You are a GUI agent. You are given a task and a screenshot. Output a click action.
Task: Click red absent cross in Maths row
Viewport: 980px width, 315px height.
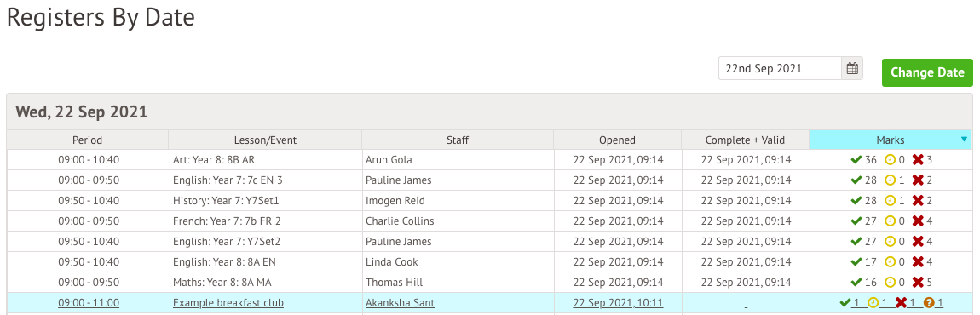[x=918, y=282]
